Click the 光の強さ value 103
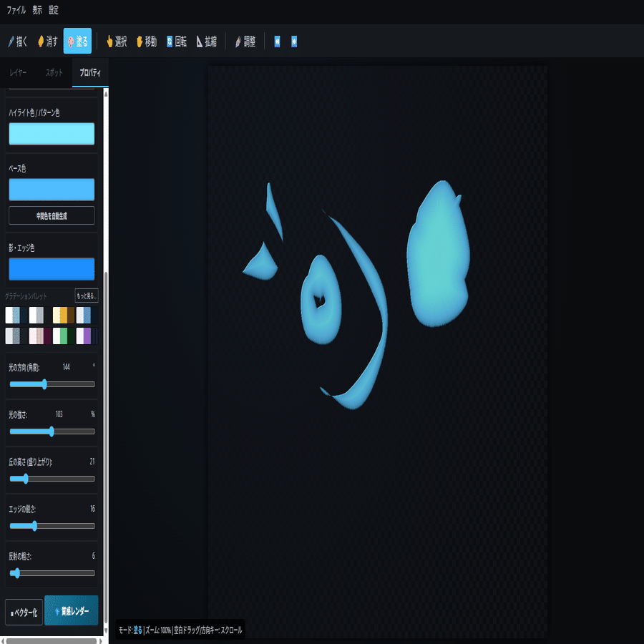 [59, 414]
